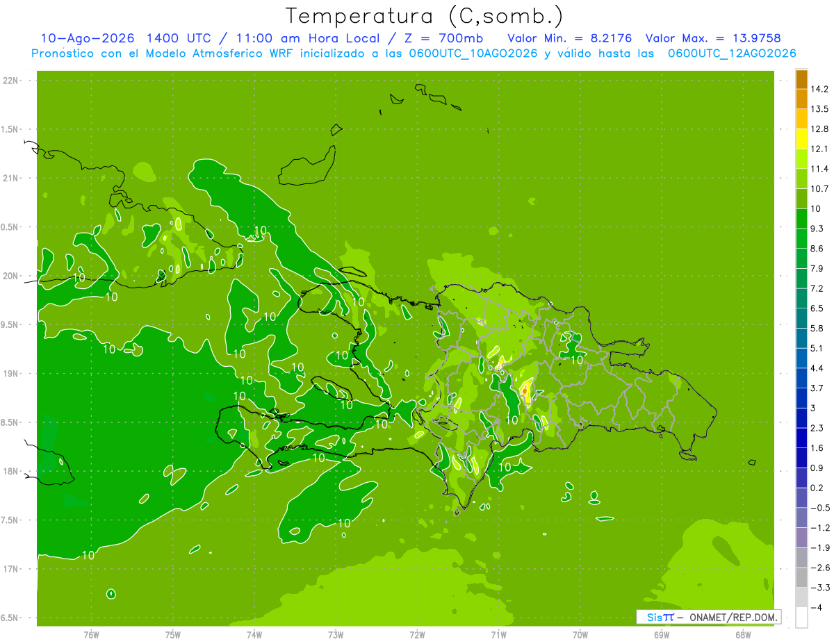Click the '75W' longitude label
Viewport: 834px width, 644px height.
pos(173,634)
